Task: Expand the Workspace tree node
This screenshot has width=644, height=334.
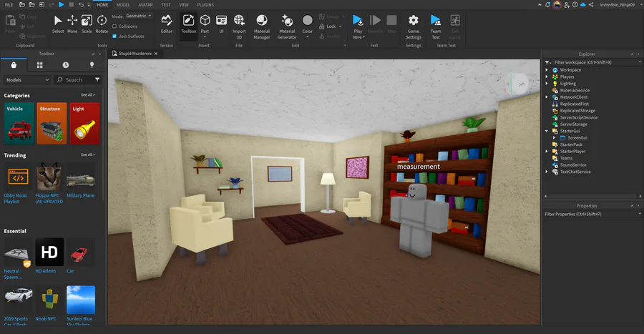Action: click(547, 70)
